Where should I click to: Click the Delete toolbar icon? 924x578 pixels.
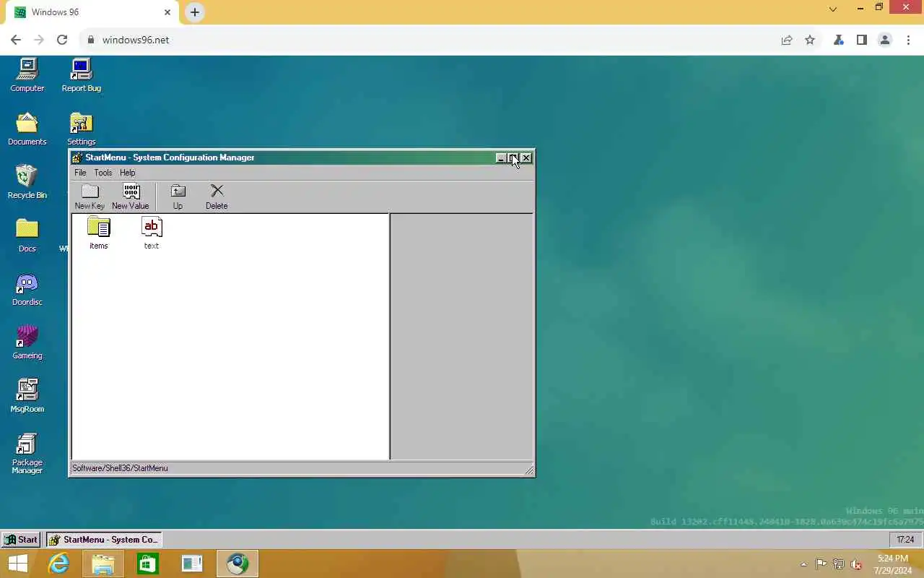coord(217,197)
